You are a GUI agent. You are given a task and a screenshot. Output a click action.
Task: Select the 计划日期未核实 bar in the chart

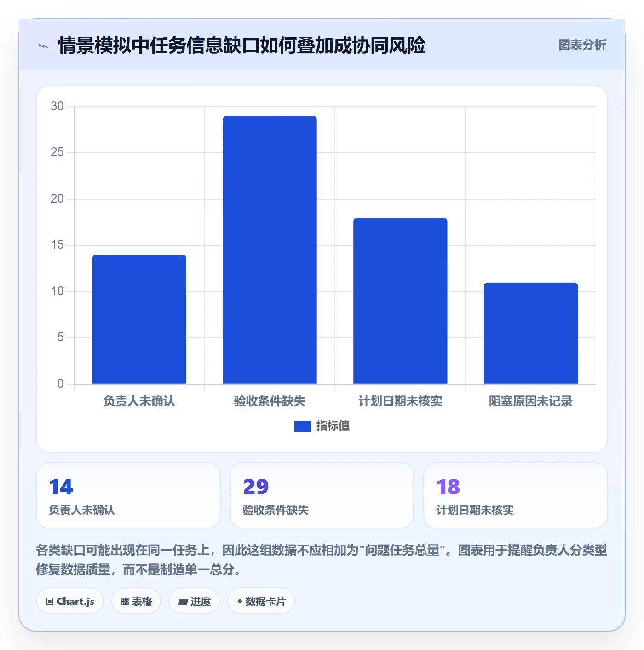tap(400, 301)
